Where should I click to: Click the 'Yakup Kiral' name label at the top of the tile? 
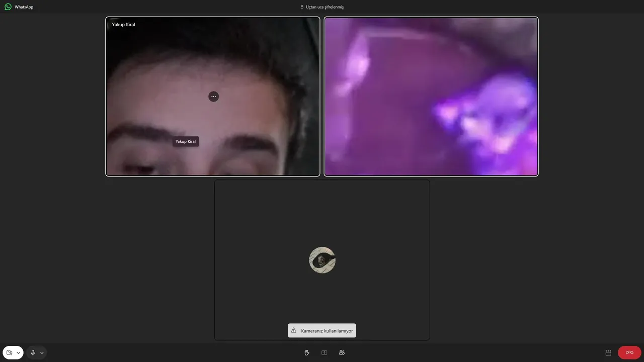point(123,24)
